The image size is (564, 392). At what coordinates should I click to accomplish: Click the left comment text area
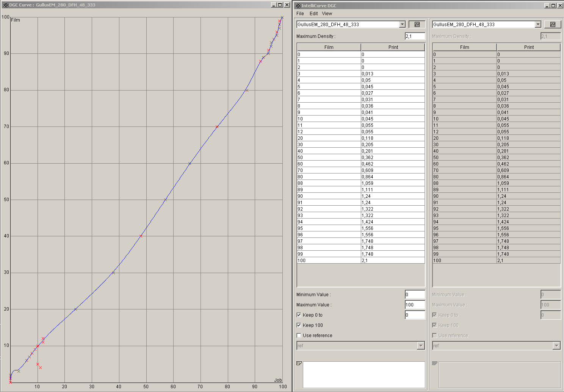[364, 375]
